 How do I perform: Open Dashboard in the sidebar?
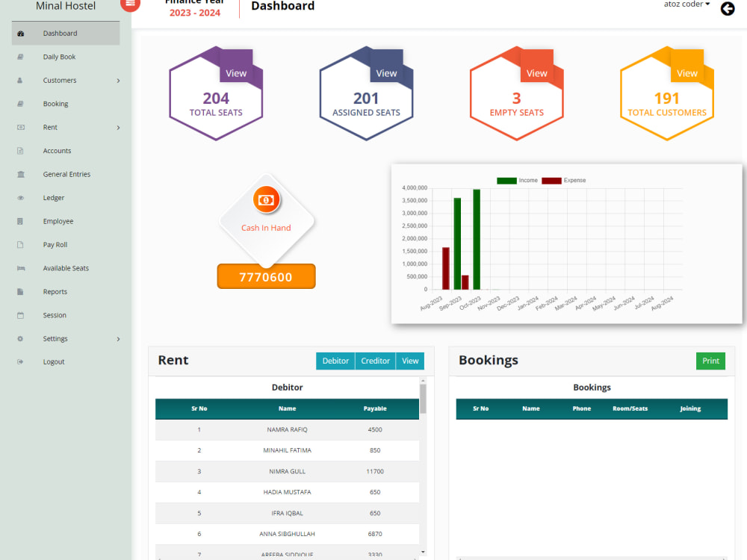[66, 34]
